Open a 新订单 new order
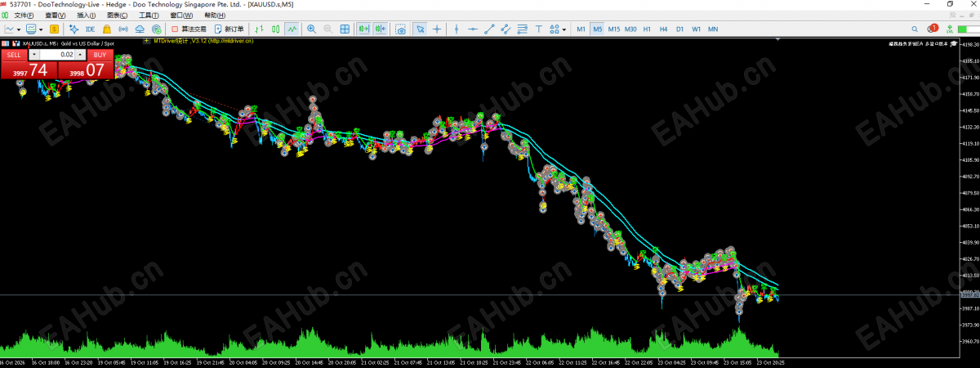This screenshot has width=980, height=368. 229,29
